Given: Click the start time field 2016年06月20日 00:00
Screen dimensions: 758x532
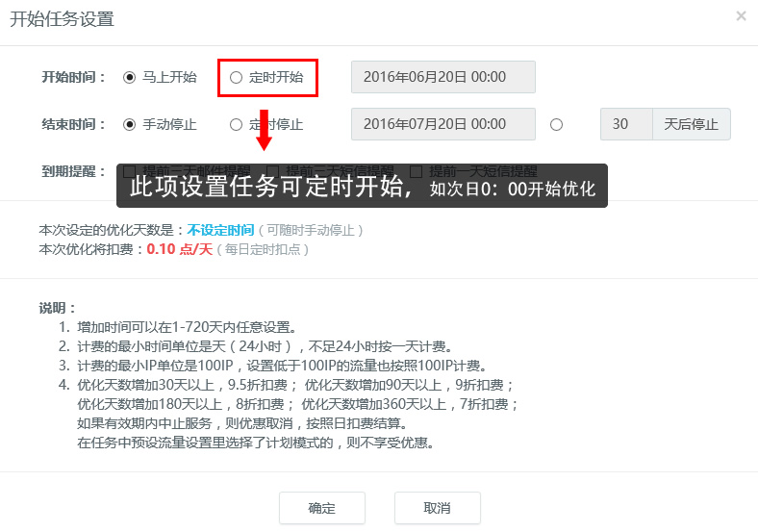Looking at the screenshot, I should pyautogui.click(x=443, y=77).
